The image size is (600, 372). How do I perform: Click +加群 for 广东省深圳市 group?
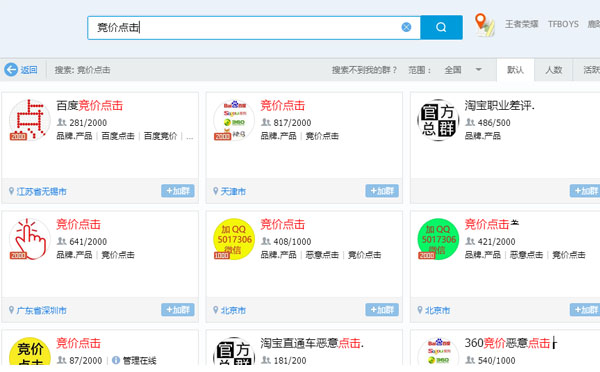pos(178,310)
